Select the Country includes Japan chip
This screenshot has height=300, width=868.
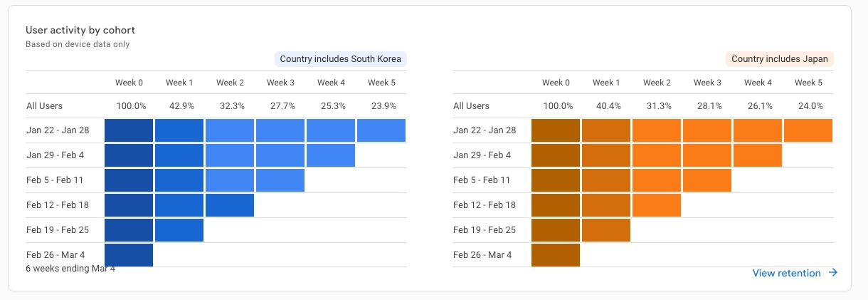779,59
